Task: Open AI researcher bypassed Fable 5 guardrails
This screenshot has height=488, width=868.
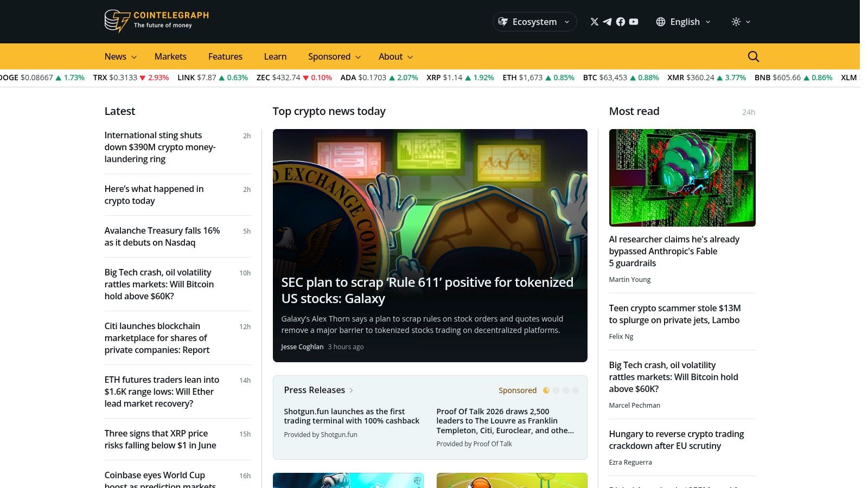Action: [x=674, y=251]
